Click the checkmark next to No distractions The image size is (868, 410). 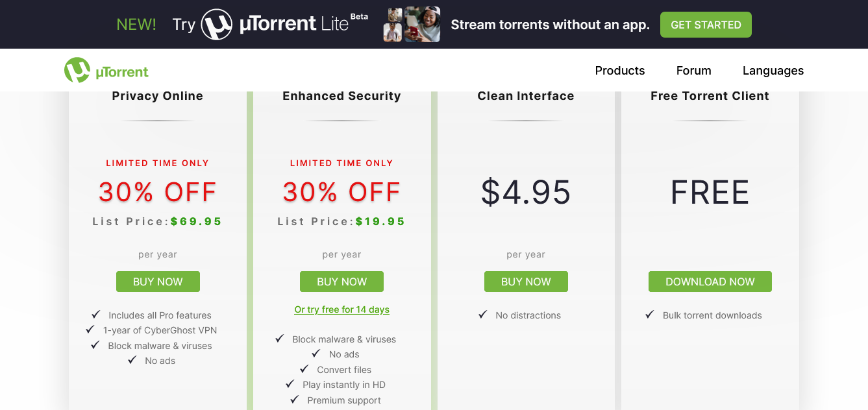(x=482, y=315)
